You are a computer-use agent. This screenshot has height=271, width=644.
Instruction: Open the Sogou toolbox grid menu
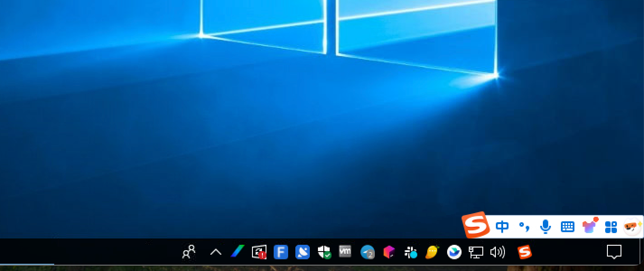tap(611, 227)
